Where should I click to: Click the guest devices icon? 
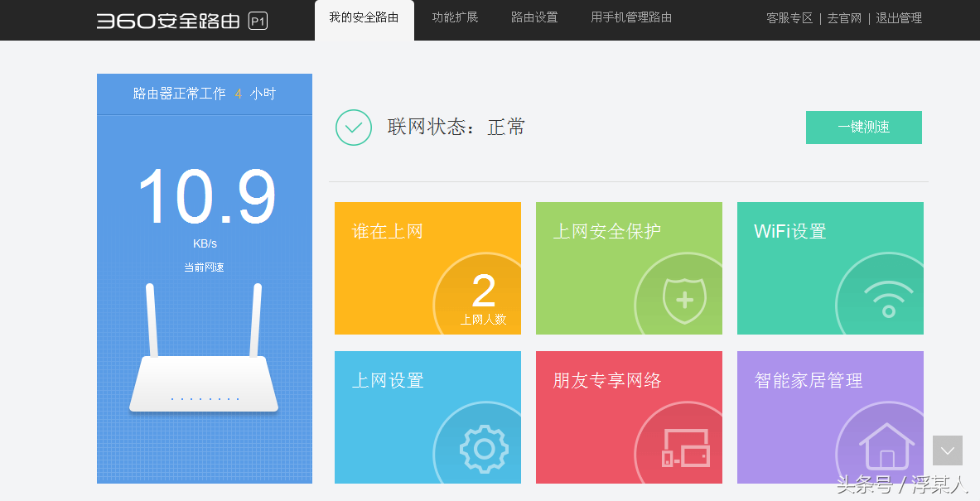(686, 448)
